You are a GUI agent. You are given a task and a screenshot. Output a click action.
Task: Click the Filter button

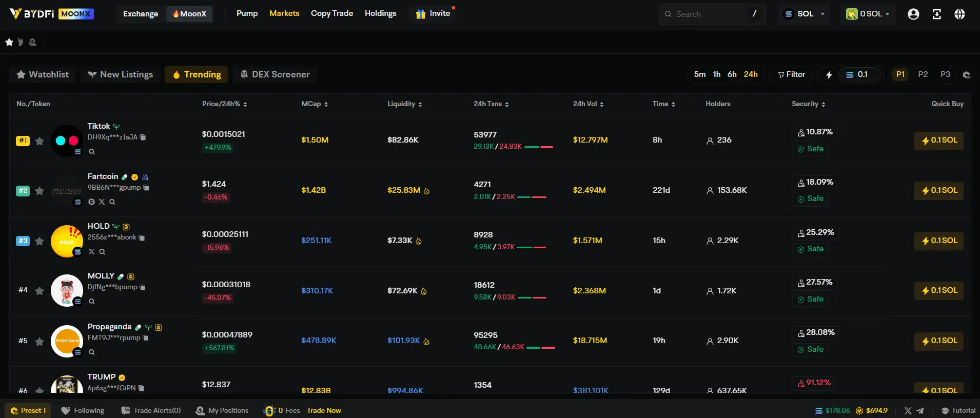(x=791, y=74)
